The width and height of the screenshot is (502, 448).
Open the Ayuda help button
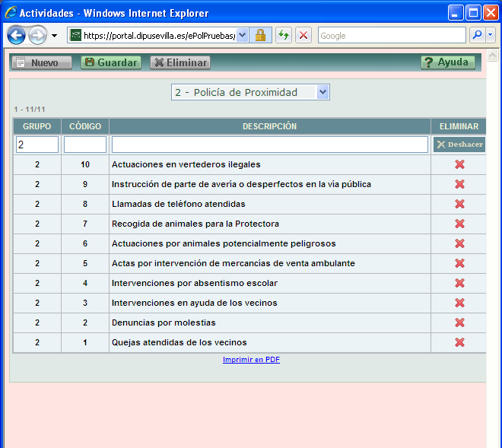(x=447, y=62)
